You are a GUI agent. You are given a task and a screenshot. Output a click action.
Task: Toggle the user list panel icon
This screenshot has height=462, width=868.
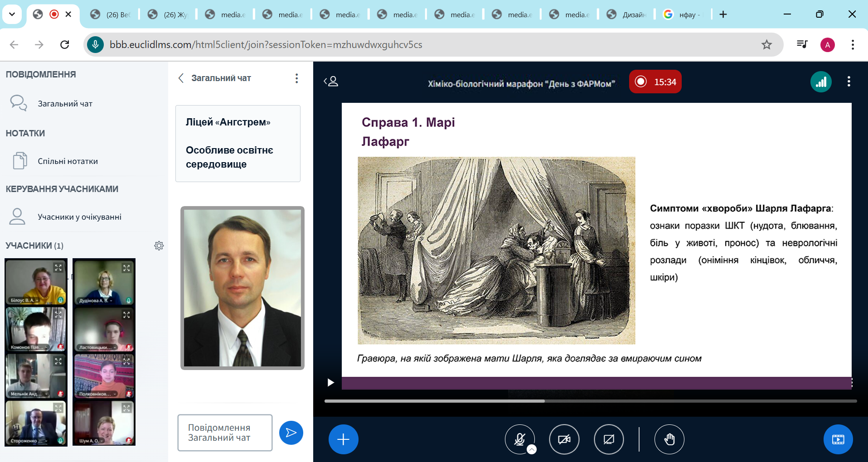(x=331, y=82)
